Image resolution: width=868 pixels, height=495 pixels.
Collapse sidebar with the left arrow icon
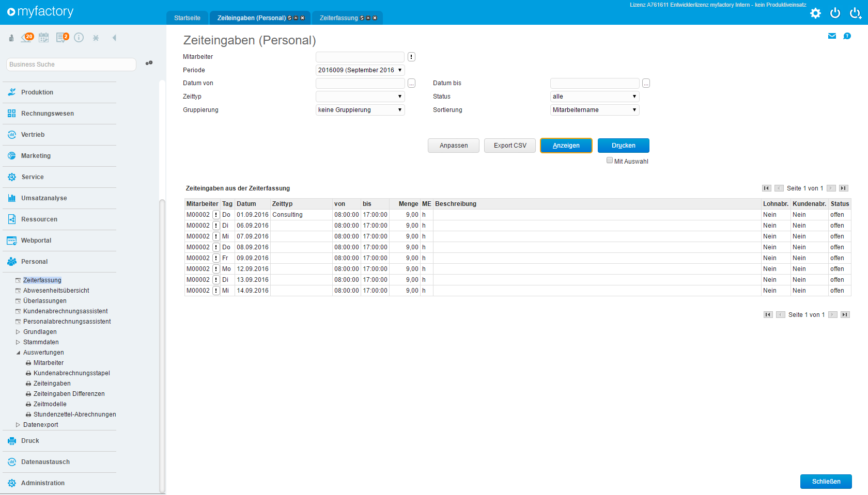(114, 38)
